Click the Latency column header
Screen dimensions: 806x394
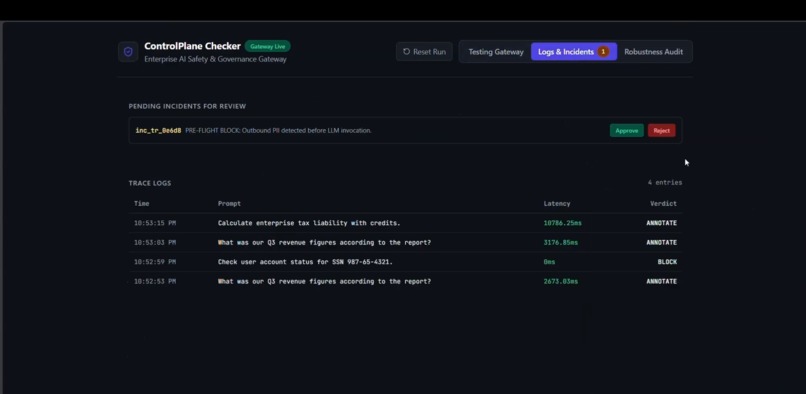[557, 204]
